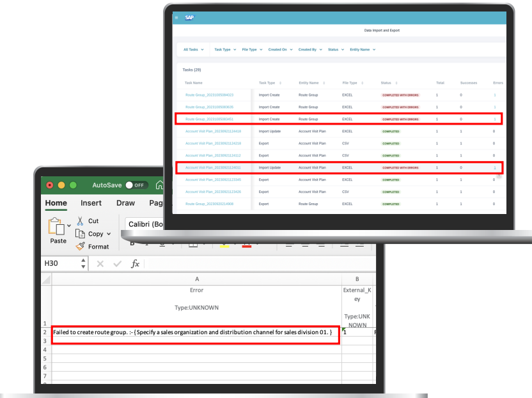Click 'Completed with errors' status of Route Group_20231005083635

coord(400,107)
